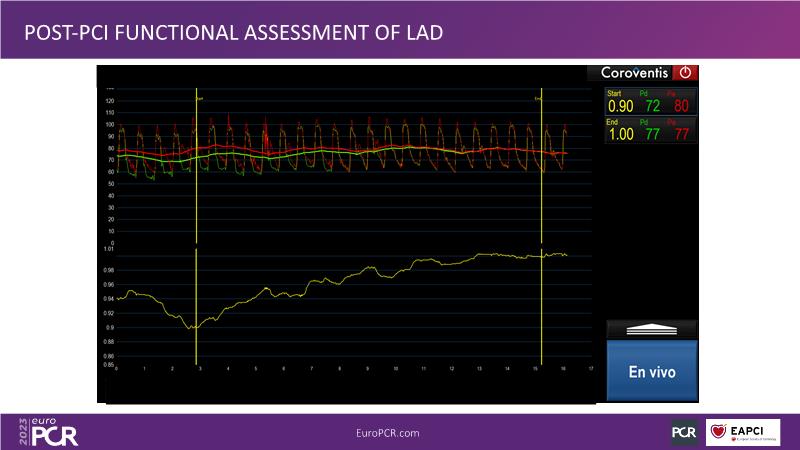Click the euroPCR 2023 logo

pos(47,431)
